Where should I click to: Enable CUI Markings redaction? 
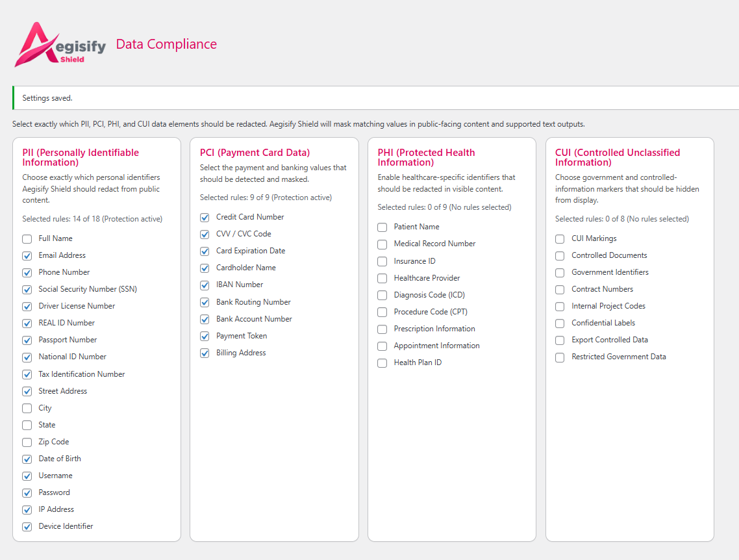pos(560,239)
